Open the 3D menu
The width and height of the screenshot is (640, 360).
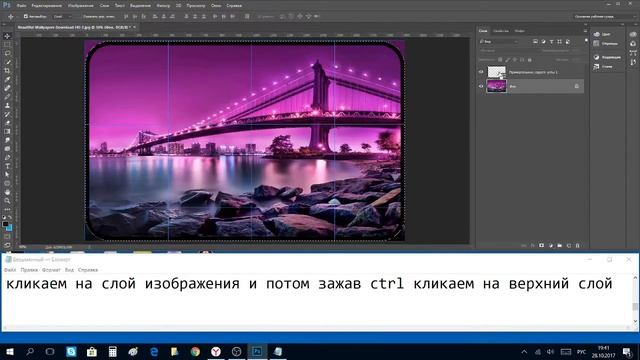click(178, 6)
